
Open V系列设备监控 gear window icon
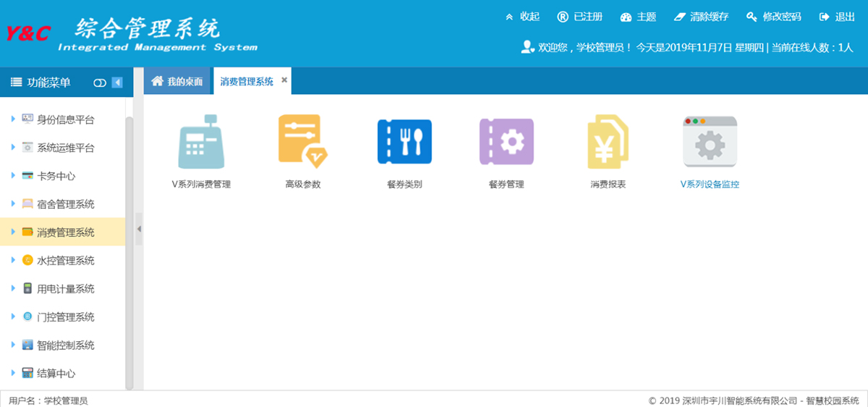[710, 142]
